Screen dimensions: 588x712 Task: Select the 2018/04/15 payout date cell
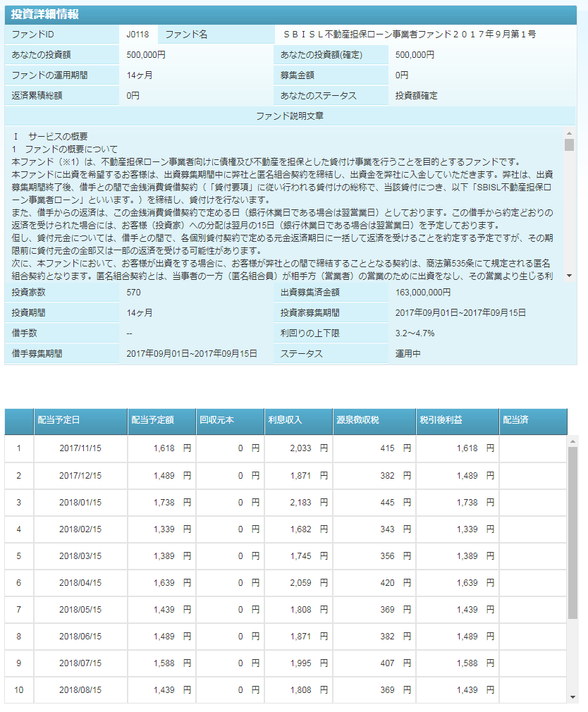click(80, 583)
